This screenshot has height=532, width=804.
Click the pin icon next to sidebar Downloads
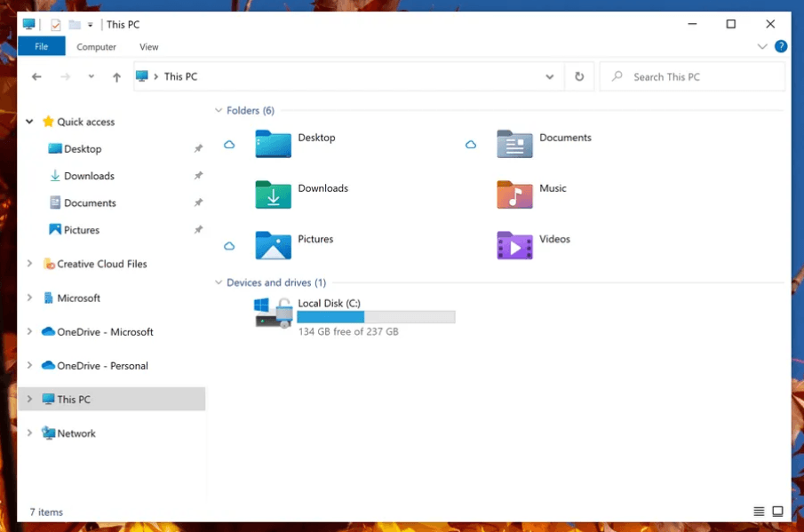(198, 176)
